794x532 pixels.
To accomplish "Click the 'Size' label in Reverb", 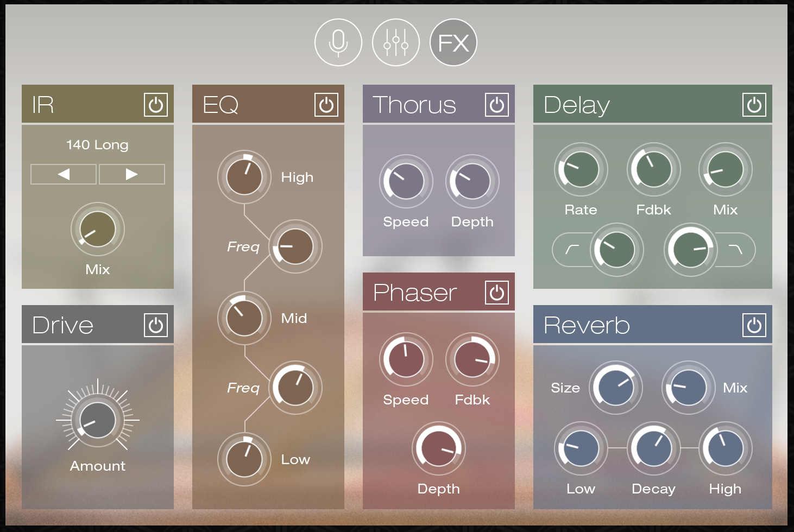I will (565, 388).
